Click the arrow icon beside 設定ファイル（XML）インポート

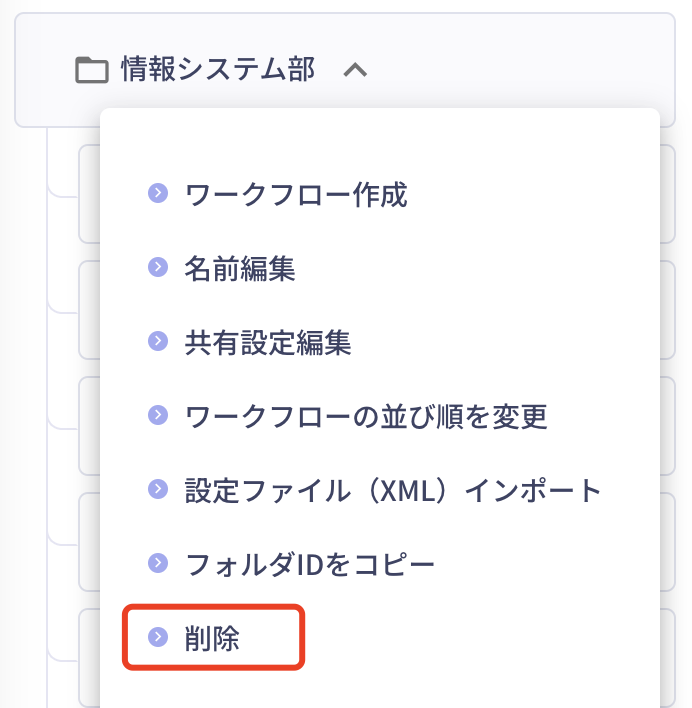(158, 489)
